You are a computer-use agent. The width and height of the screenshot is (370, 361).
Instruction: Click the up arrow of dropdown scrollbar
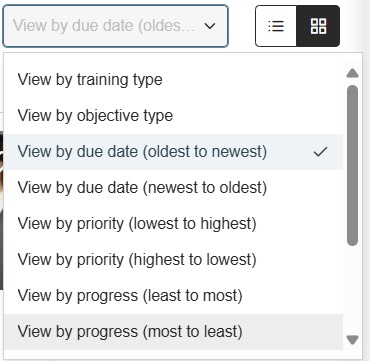352,73
